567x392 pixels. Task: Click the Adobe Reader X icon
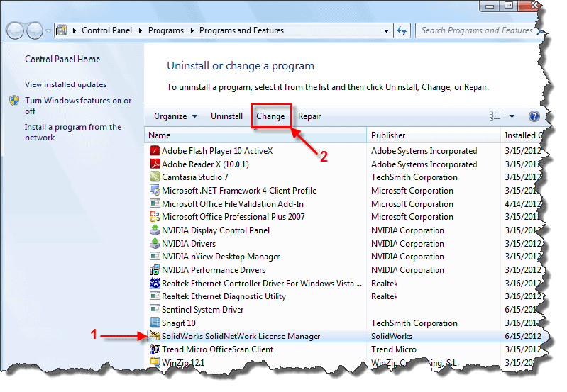coord(155,164)
